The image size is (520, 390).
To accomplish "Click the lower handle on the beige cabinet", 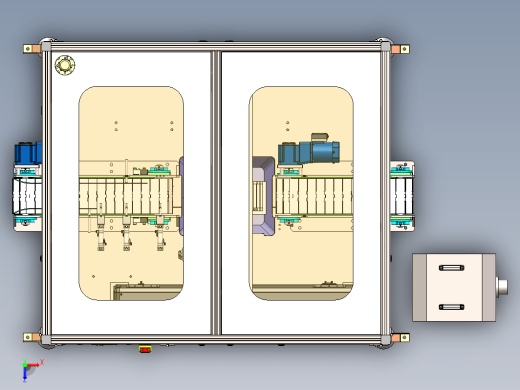I will [451, 307].
